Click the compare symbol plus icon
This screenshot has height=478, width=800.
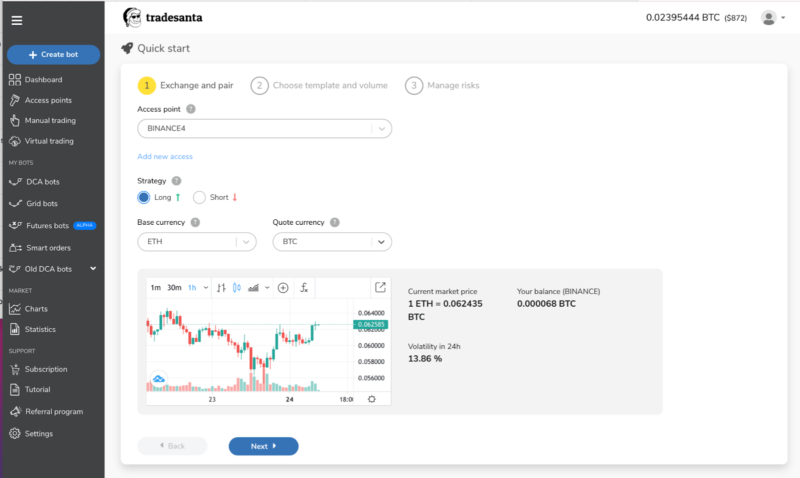[283, 288]
